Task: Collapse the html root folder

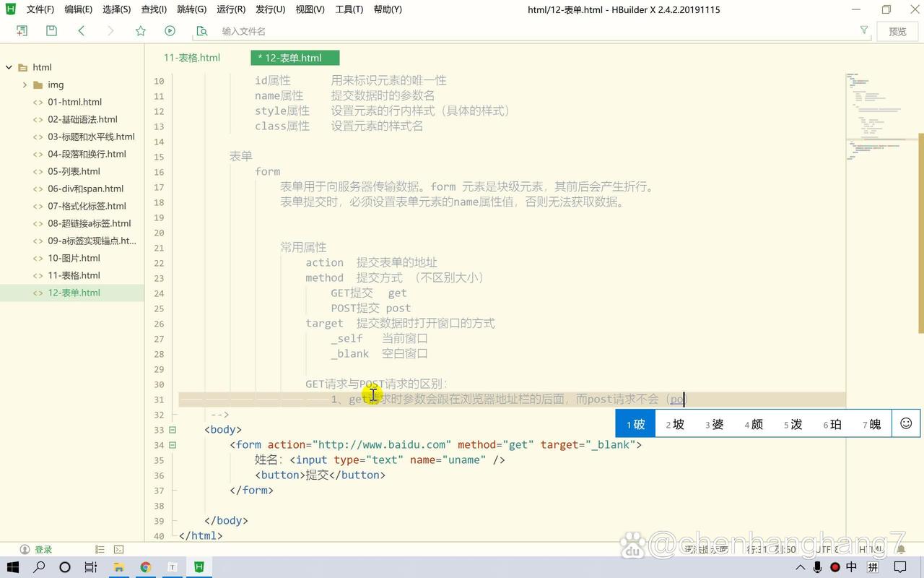Action: tap(9, 66)
